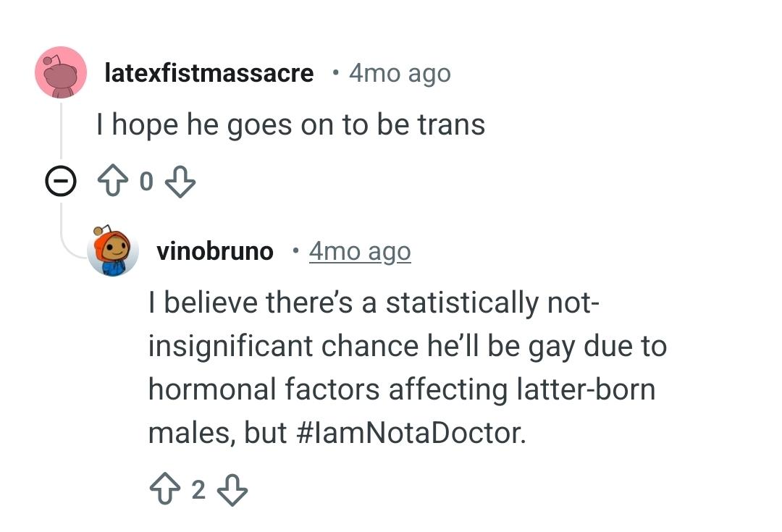Visit latexfistmassacre's username profile link
This screenshot has height=532, width=782.
tap(209, 73)
